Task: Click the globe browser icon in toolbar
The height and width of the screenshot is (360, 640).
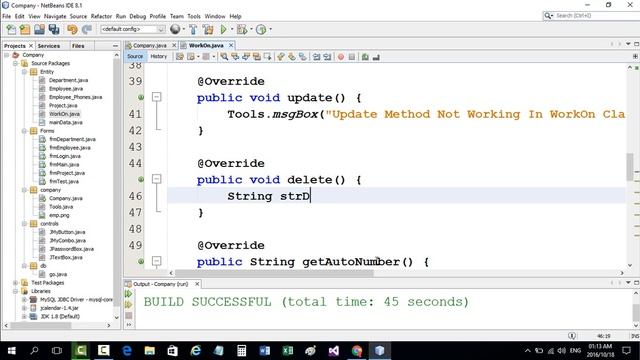Action: (x=175, y=29)
